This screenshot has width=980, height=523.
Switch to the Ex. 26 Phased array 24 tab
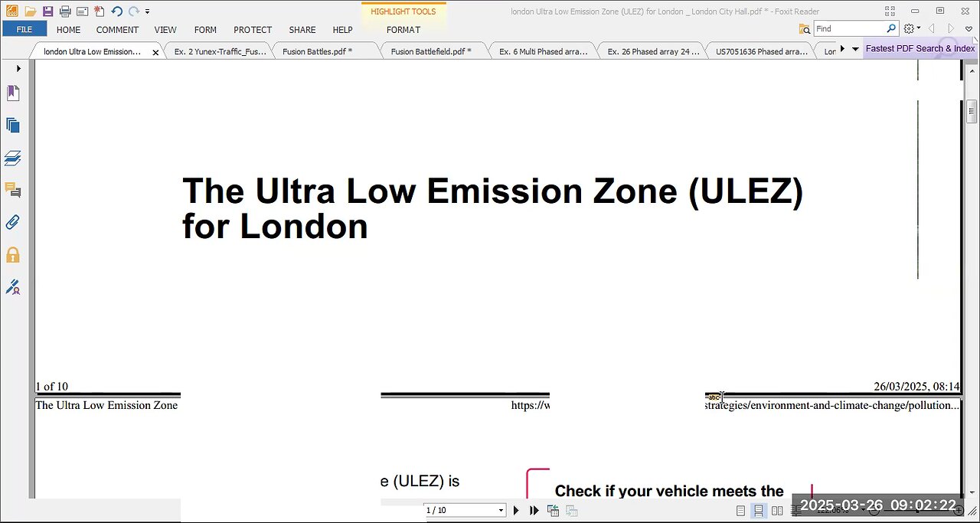[x=652, y=51]
